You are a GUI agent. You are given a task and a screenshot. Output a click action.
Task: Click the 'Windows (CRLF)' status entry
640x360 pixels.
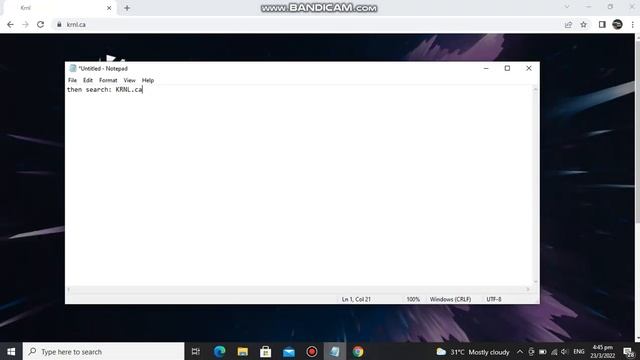point(450,299)
